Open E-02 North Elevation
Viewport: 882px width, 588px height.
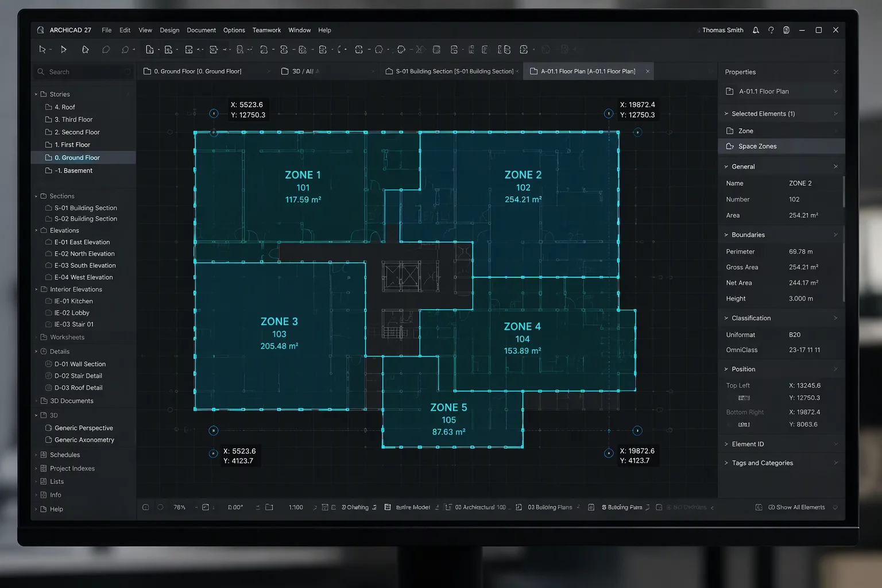pos(84,254)
